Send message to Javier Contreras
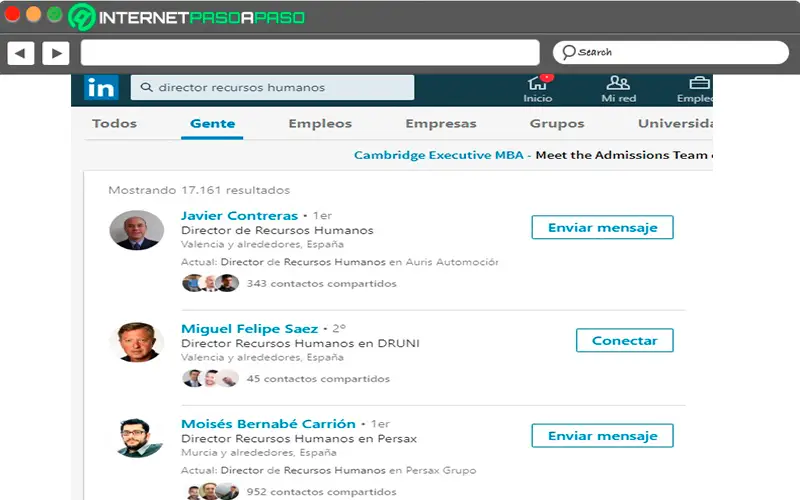This screenshot has width=800, height=500. pyautogui.click(x=602, y=228)
